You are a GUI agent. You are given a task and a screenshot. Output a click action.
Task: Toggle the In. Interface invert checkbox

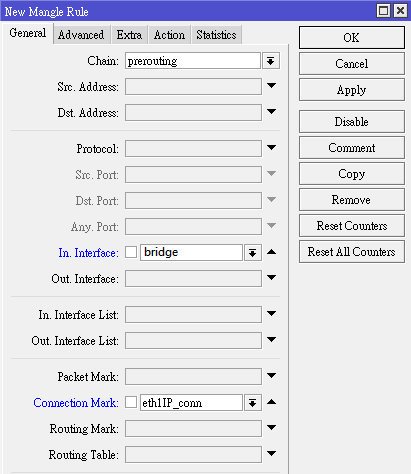pos(131,252)
